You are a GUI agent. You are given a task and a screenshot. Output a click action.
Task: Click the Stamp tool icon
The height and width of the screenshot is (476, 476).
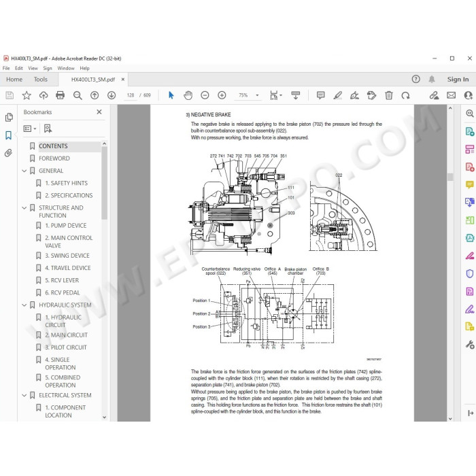coord(371,95)
